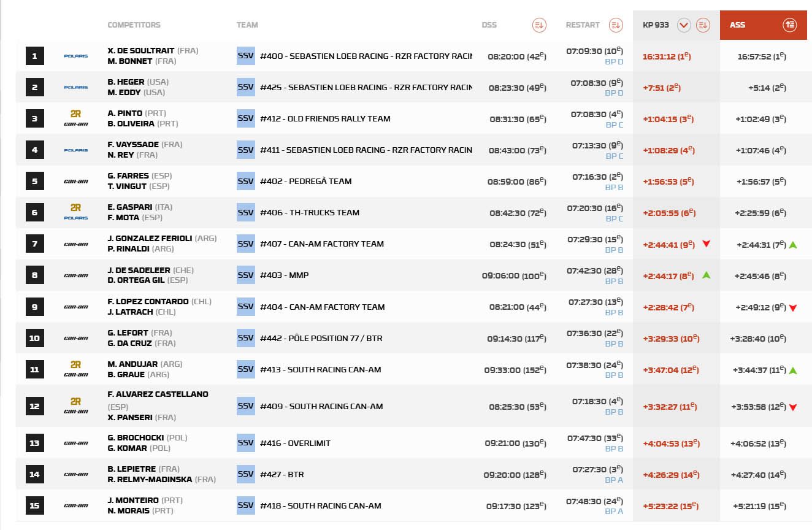The image size is (812, 530).
Task: Click the SSV badge for #418
Action: pyautogui.click(x=245, y=505)
